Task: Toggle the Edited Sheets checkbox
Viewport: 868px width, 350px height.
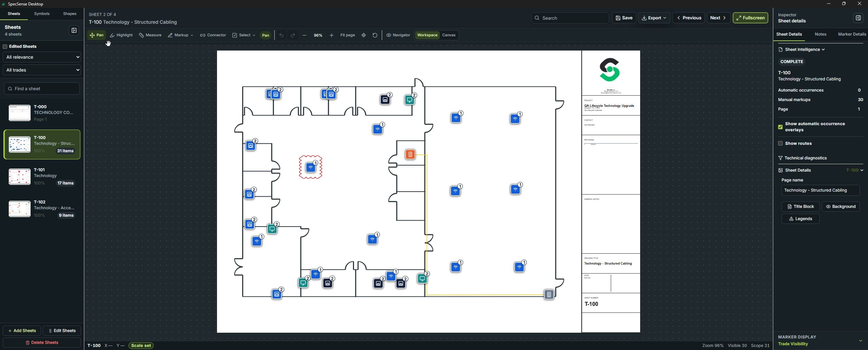Action: click(5, 46)
